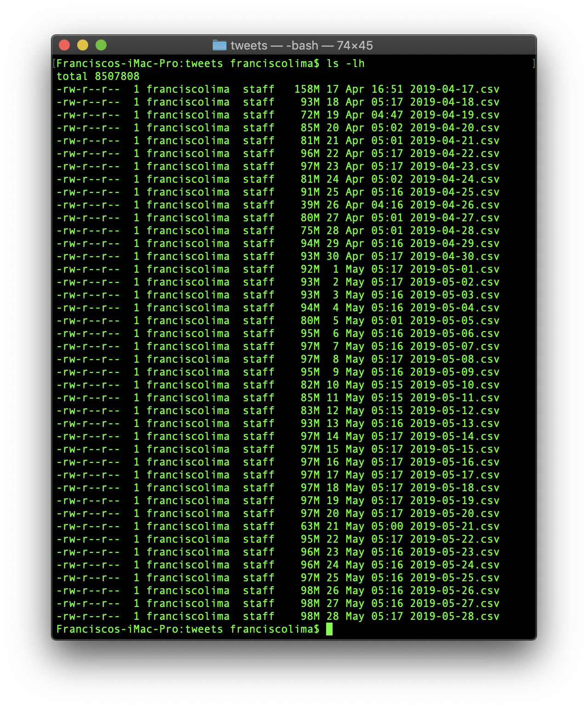Click the 63M size on the 21 May row
This screenshot has height=708, width=588.
tap(310, 526)
